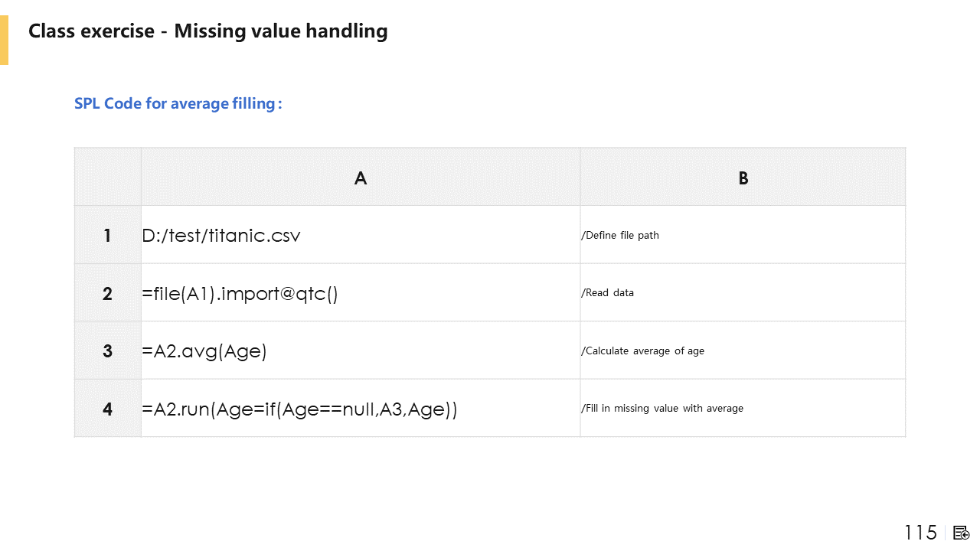The width and height of the screenshot is (980, 551).
Task: Click the return-to-contents icon beside page number
Action: click(x=962, y=533)
